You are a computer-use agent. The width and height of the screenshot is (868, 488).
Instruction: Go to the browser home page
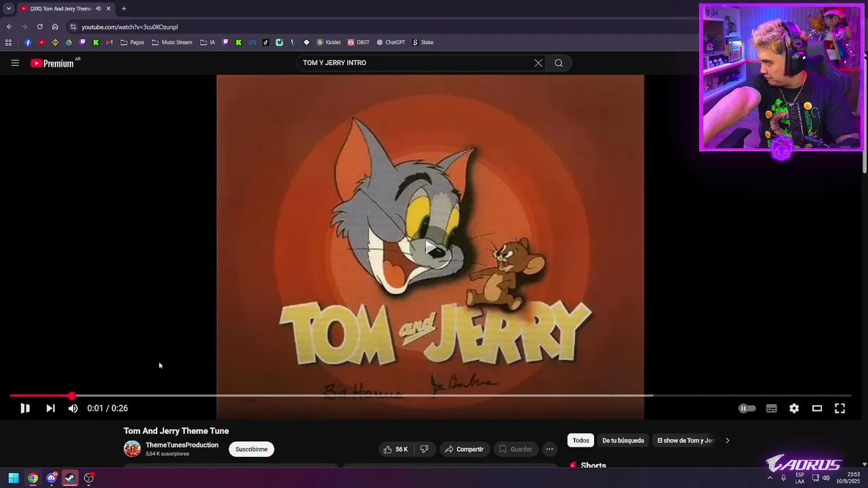pyautogui.click(x=55, y=27)
